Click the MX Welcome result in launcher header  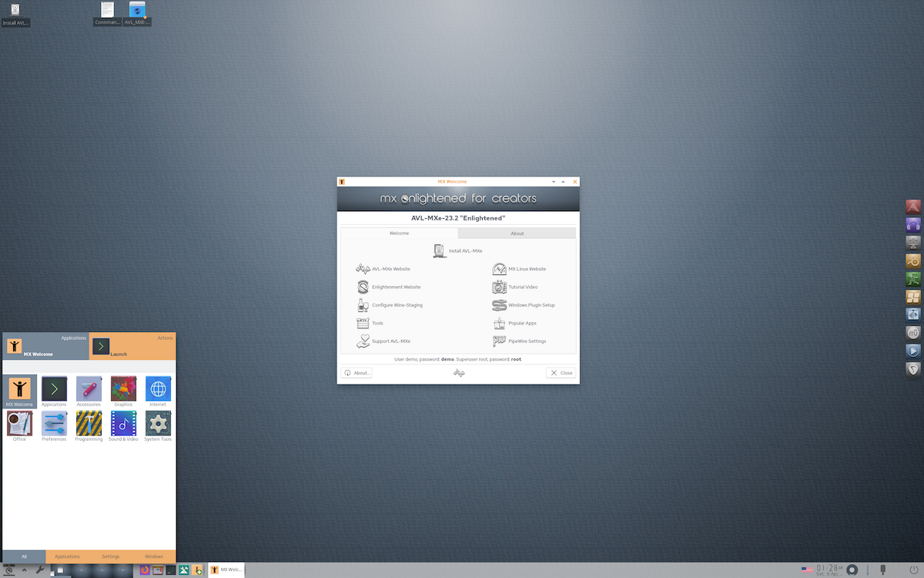tap(45, 346)
